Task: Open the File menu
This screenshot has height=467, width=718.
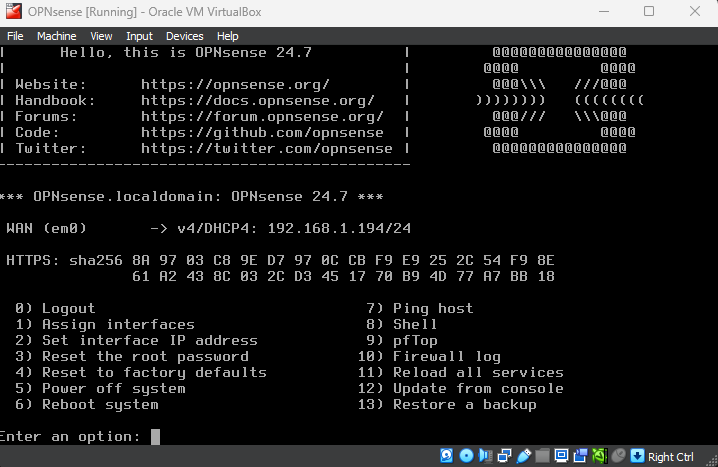Action: (15, 36)
